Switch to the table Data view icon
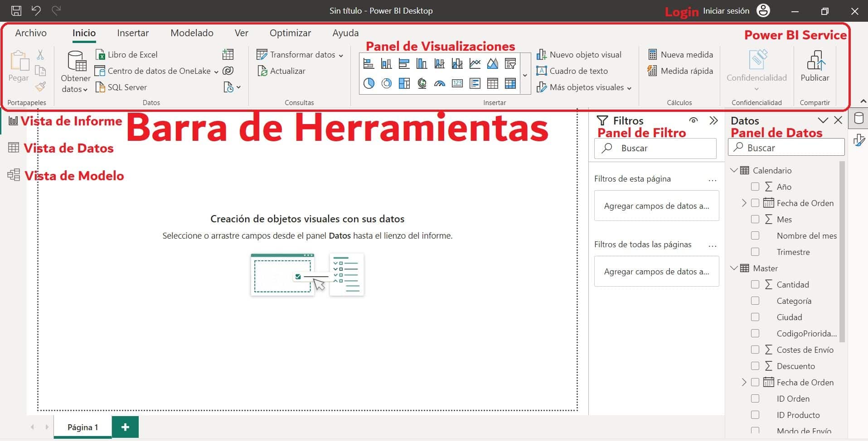This screenshot has width=868, height=441. tap(14, 148)
